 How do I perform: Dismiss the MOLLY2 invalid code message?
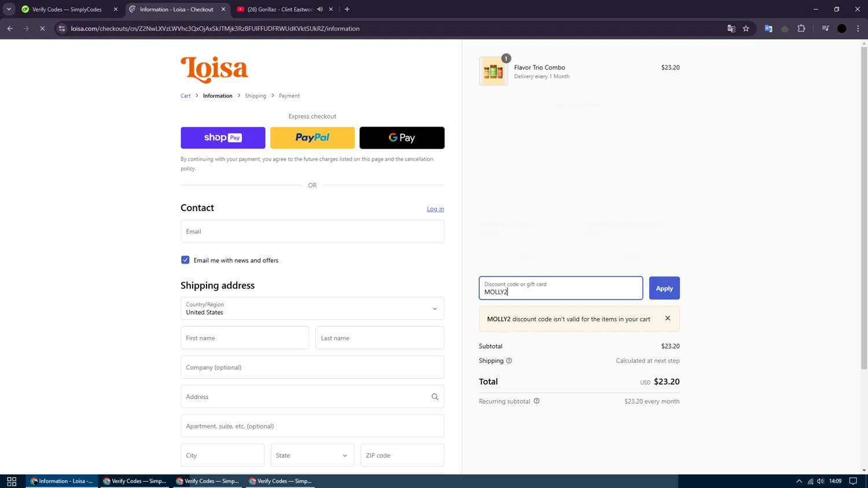coord(668,319)
